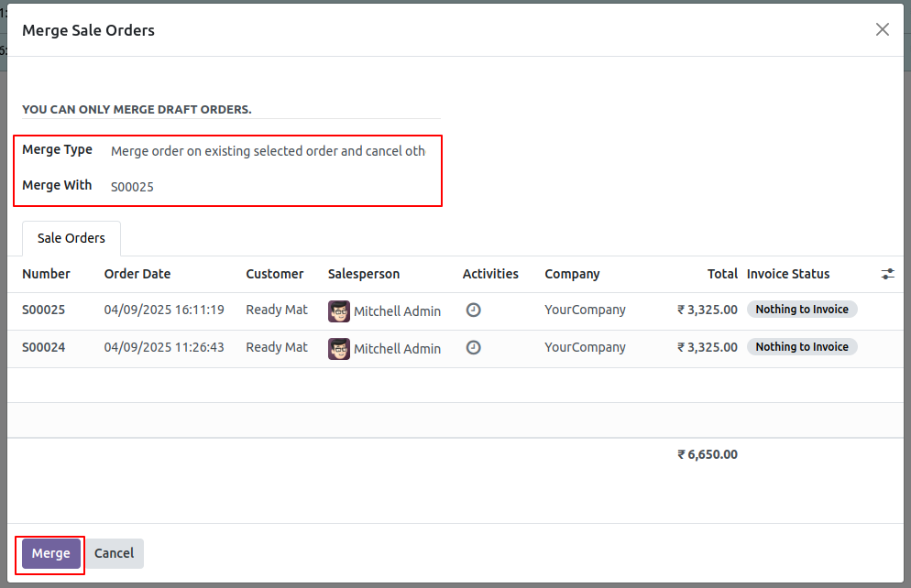911x588 pixels.
Task: Dismiss the Merge Sale Orders dialog
Action: click(x=882, y=28)
